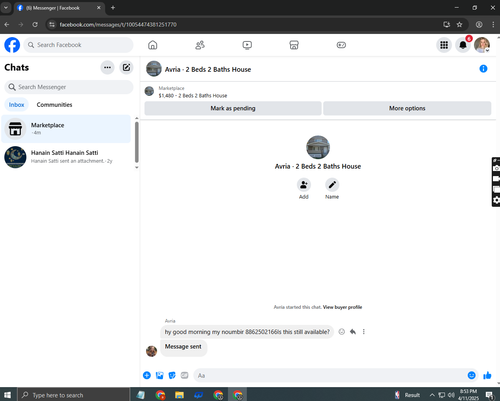
Task: Click the chat list scrollbar
Action: coord(137,142)
